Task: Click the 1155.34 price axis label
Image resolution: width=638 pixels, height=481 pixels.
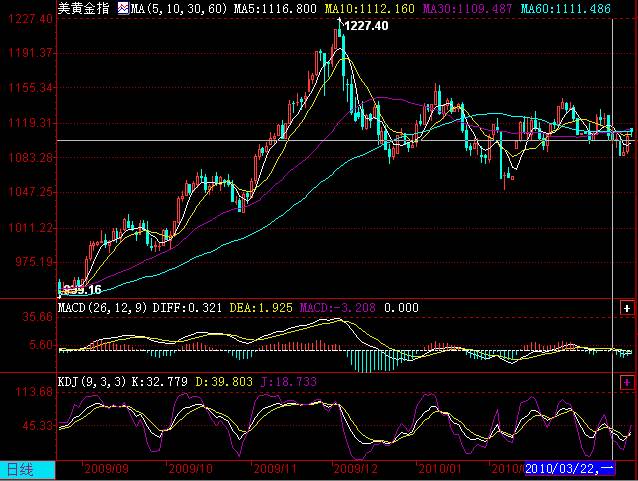Action: (x=31, y=88)
